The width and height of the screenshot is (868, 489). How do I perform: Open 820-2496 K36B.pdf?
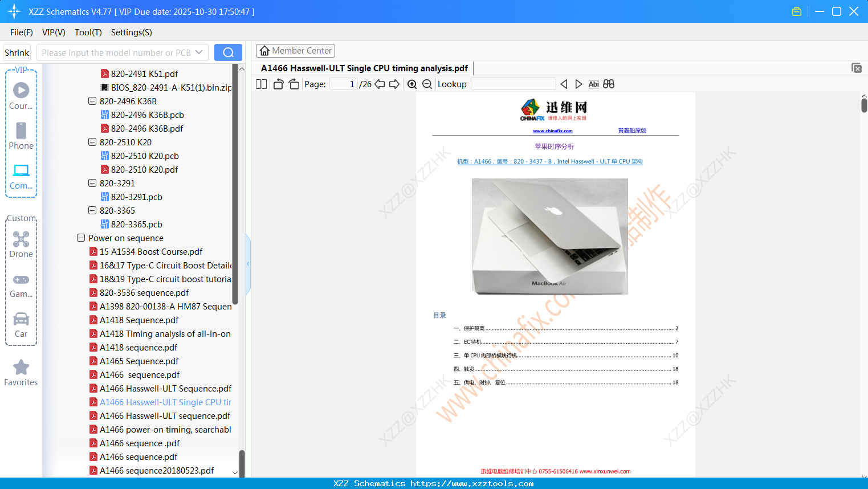point(141,129)
